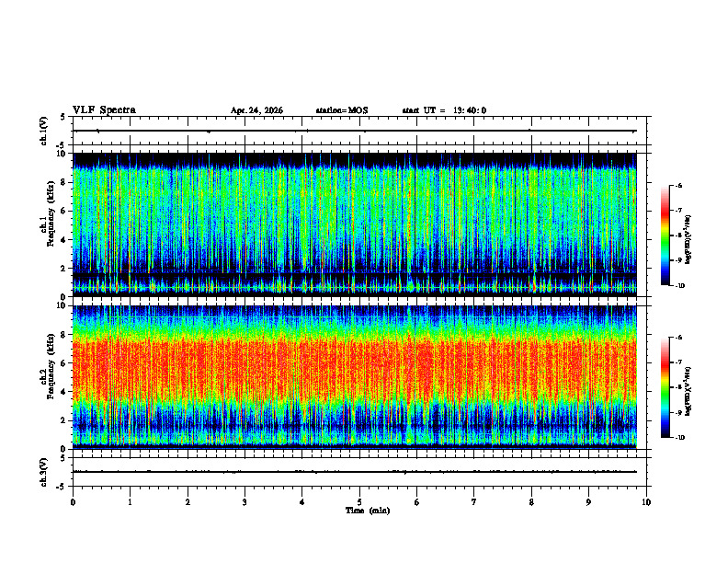
Task: Click the ch.1 spectrogram color bar
Action: click(x=665, y=236)
